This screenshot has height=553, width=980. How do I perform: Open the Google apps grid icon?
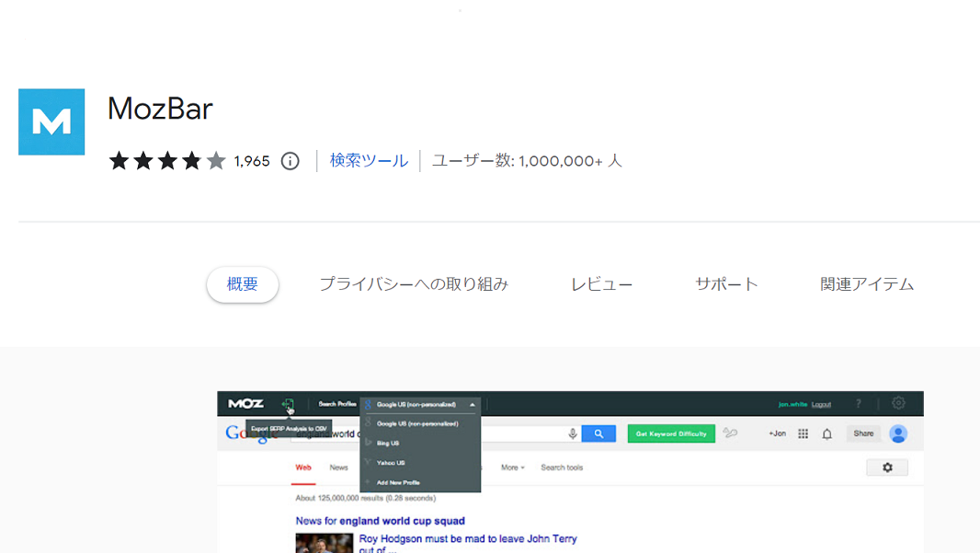tap(803, 433)
